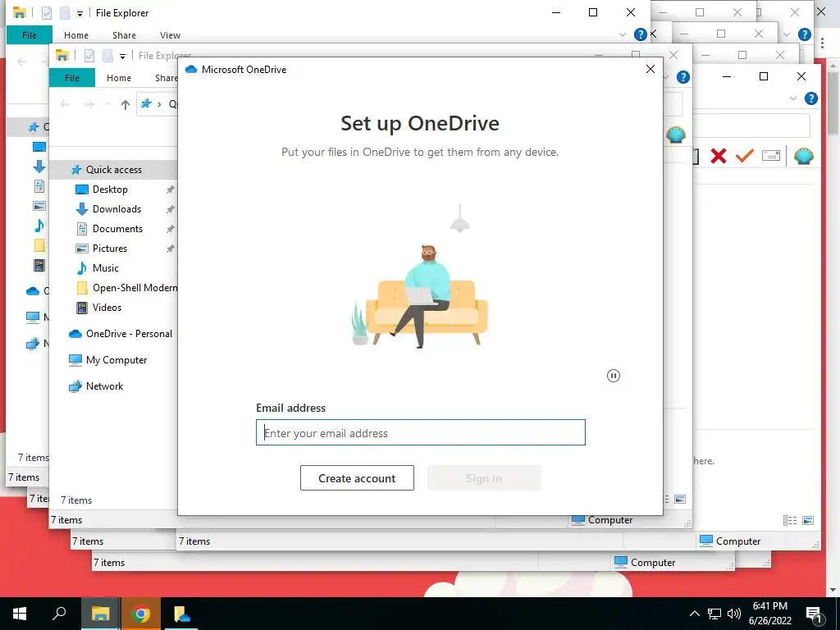Click Properties icon in second File Explorer title bar
Screen dimensions: 840x630
89,55
